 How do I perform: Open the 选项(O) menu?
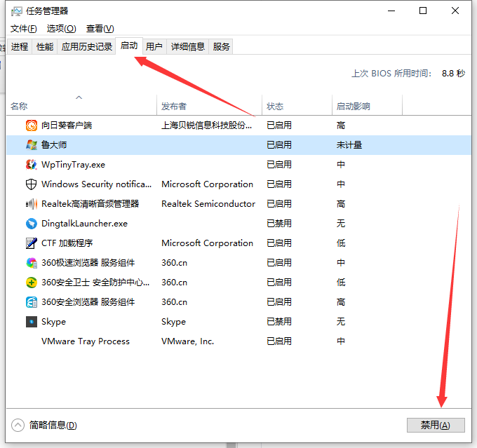[x=61, y=29]
